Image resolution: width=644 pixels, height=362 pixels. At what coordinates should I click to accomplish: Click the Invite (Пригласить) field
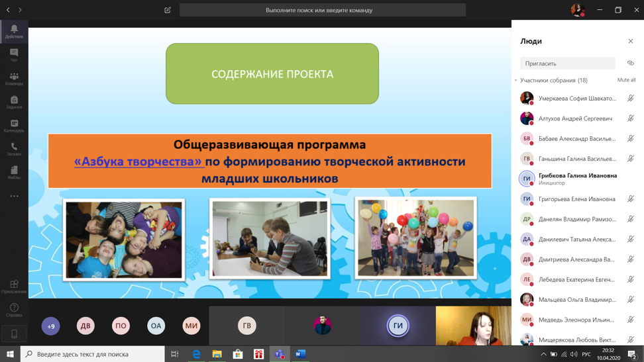click(568, 64)
